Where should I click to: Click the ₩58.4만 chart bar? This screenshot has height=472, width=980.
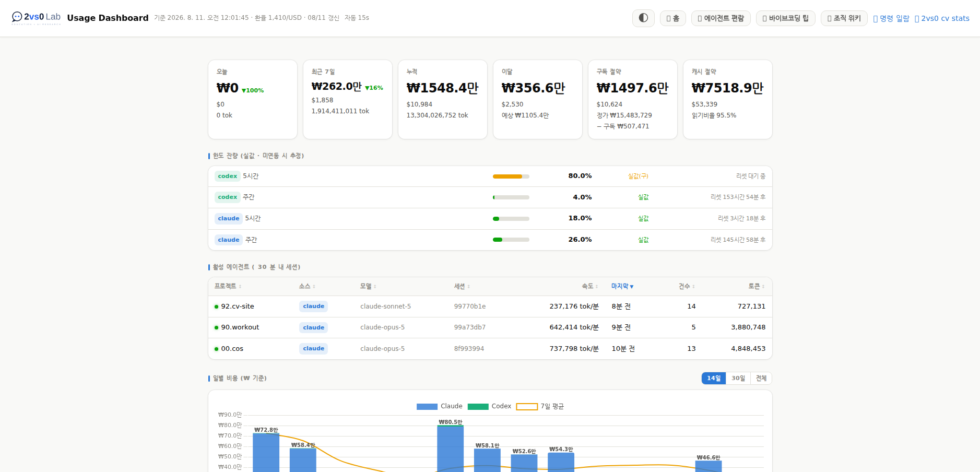coord(303,460)
